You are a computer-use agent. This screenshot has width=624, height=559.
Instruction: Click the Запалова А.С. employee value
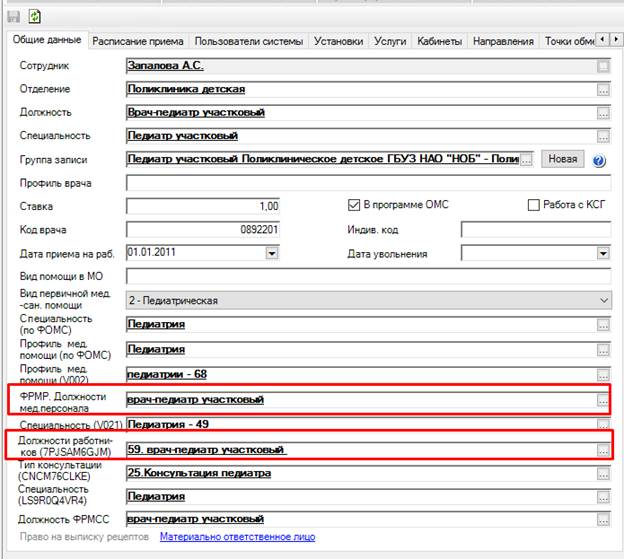165,66
